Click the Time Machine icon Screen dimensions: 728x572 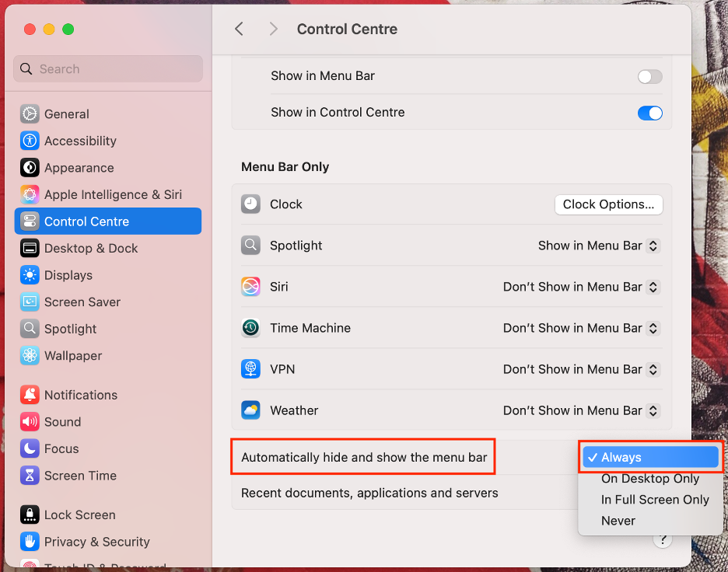250,328
